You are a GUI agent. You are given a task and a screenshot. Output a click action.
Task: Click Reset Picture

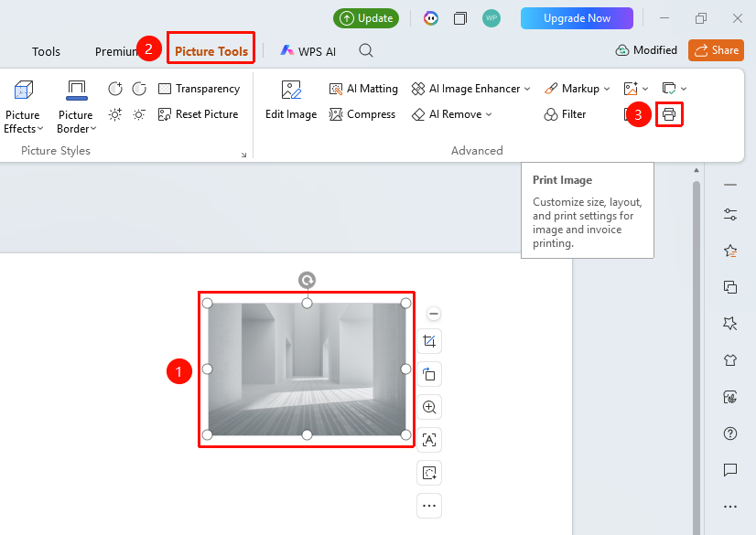pyautogui.click(x=199, y=114)
